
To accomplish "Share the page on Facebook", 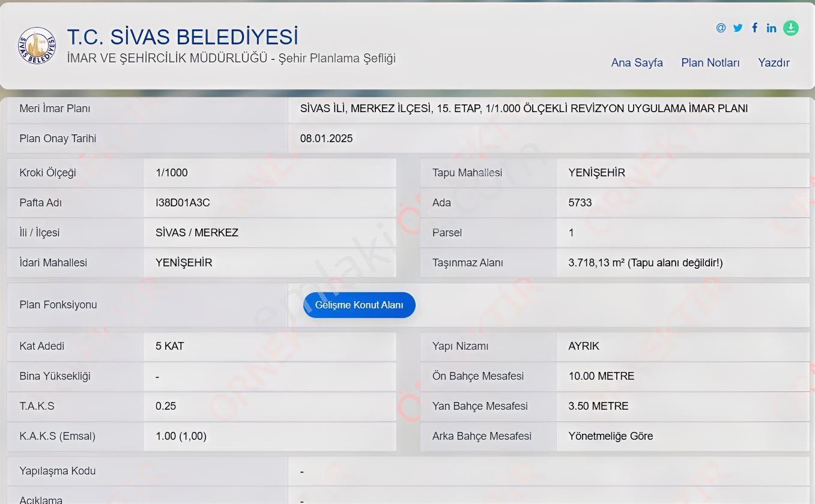I will tap(754, 28).
